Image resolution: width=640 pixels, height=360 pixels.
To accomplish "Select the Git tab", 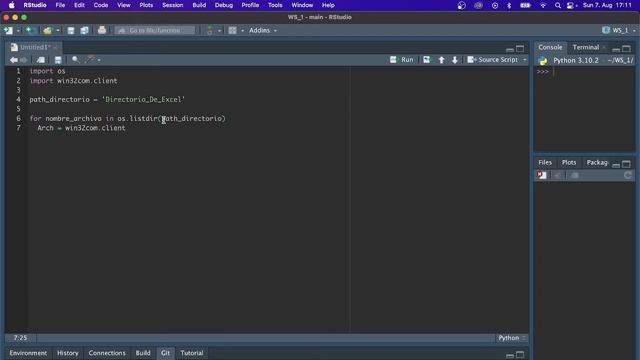I will [165, 353].
